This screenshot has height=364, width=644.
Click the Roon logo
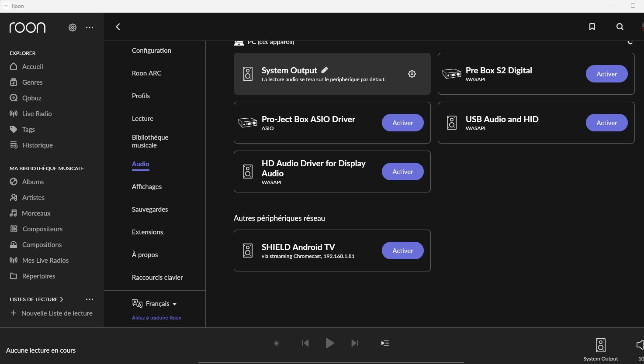click(28, 27)
